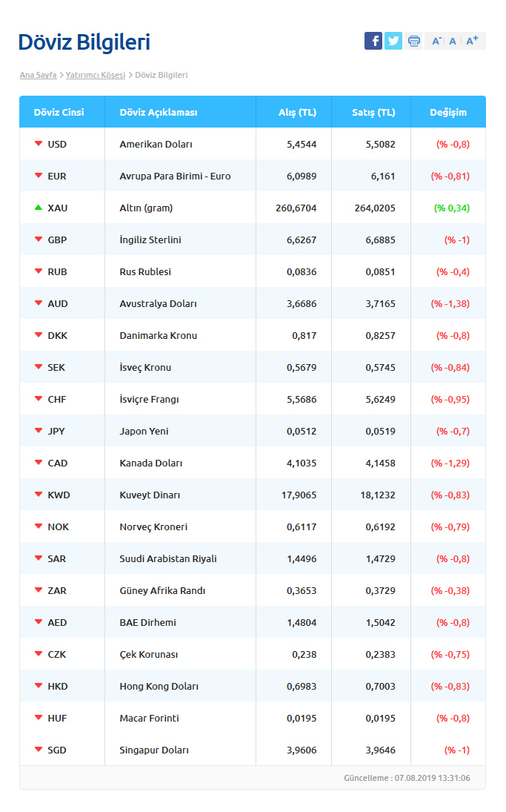Select Satış (TL) column header

373,113
